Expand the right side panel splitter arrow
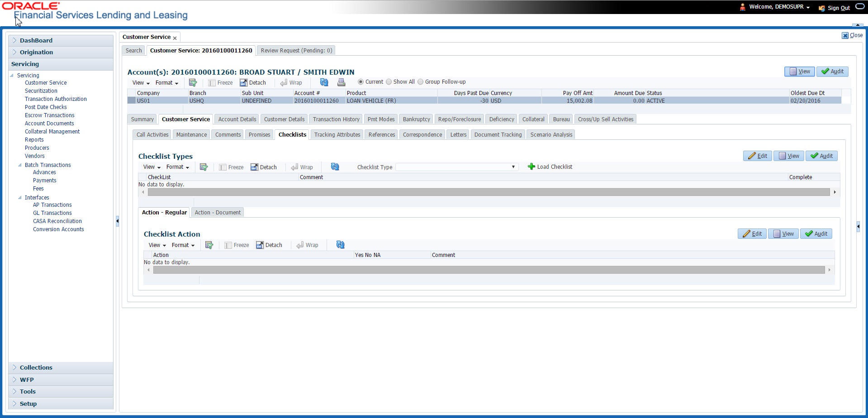This screenshot has width=868, height=418. click(858, 226)
